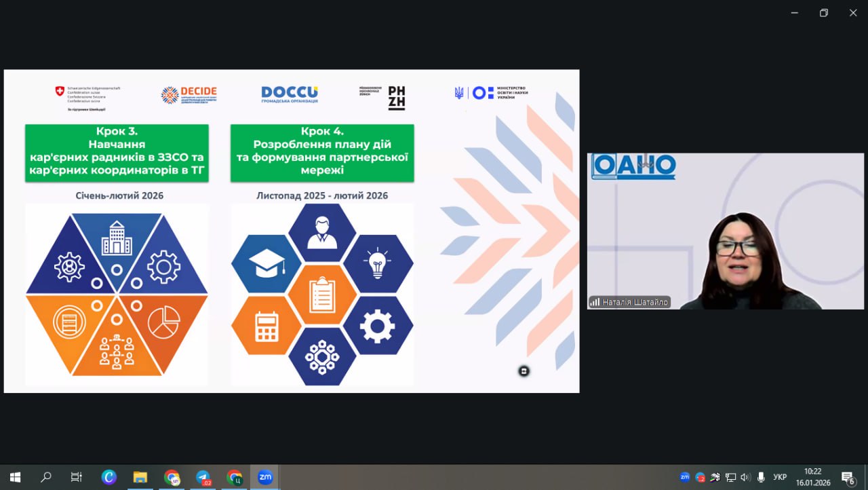Open Task View on the taskbar
The height and width of the screenshot is (490, 868).
point(77,477)
